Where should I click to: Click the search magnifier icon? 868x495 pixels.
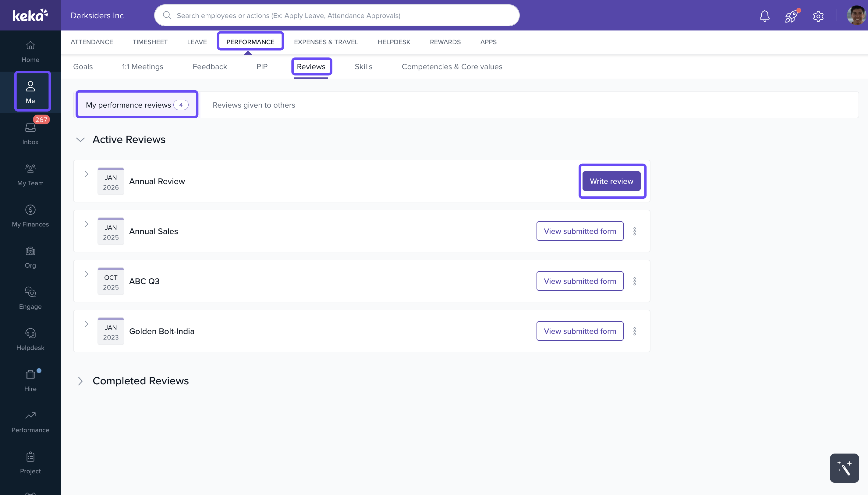coord(167,15)
